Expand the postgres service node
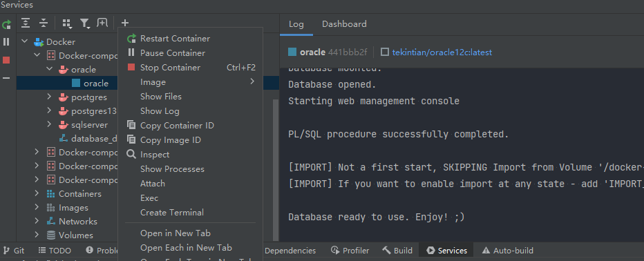This screenshot has height=261, width=644. coord(49,97)
